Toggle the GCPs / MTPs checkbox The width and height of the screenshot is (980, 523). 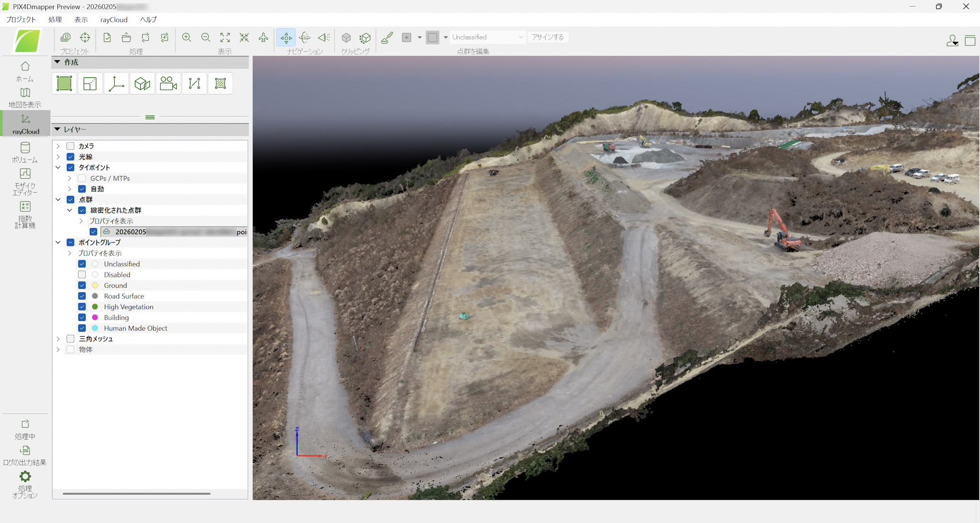tap(82, 178)
